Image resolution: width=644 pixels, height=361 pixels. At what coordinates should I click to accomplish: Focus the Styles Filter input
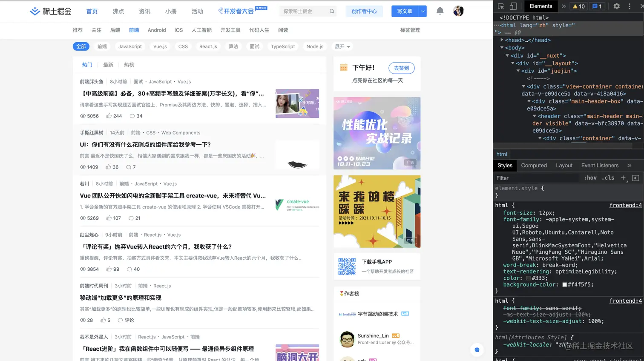click(x=536, y=178)
